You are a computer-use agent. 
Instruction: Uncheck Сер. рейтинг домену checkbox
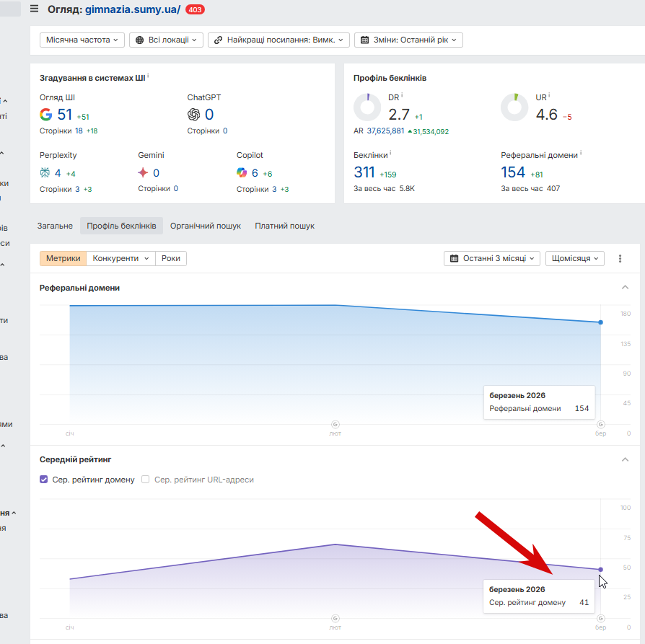(x=43, y=479)
